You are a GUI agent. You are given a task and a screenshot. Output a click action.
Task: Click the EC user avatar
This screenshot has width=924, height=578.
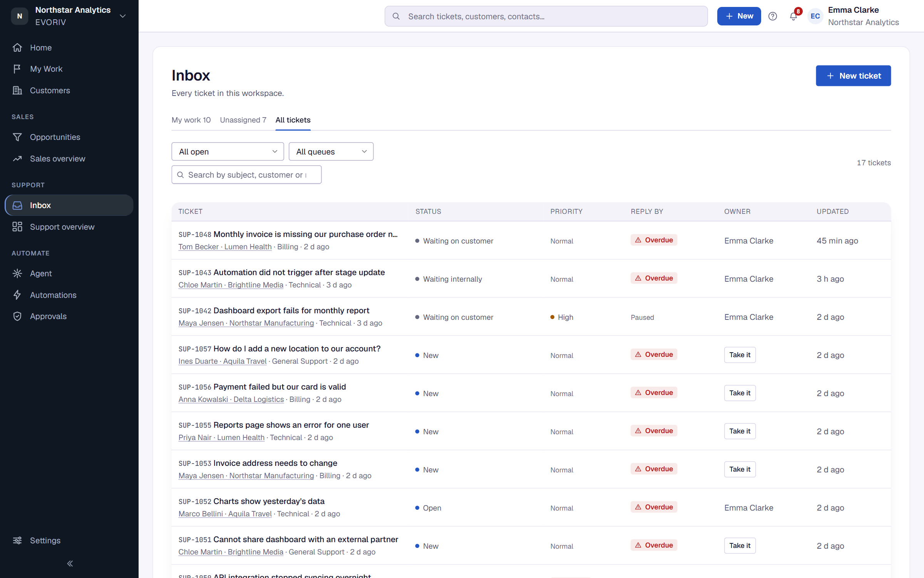[815, 16]
